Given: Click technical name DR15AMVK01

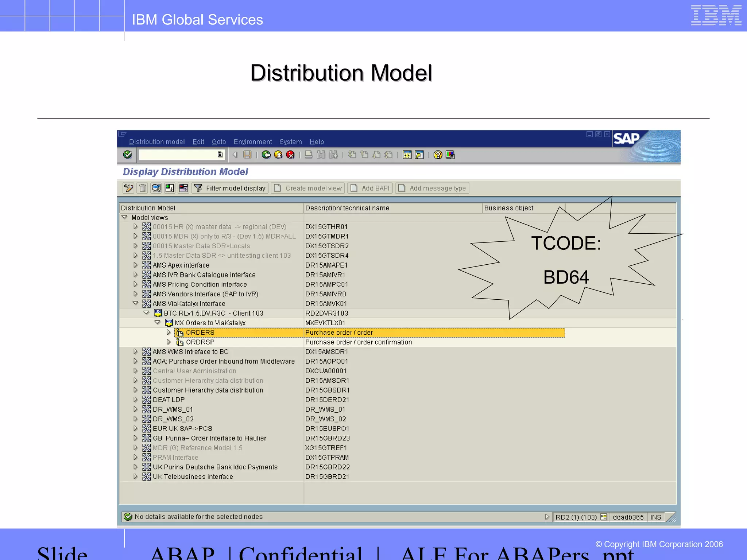Looking at the screenshot, I should click(x=326, y=304).
